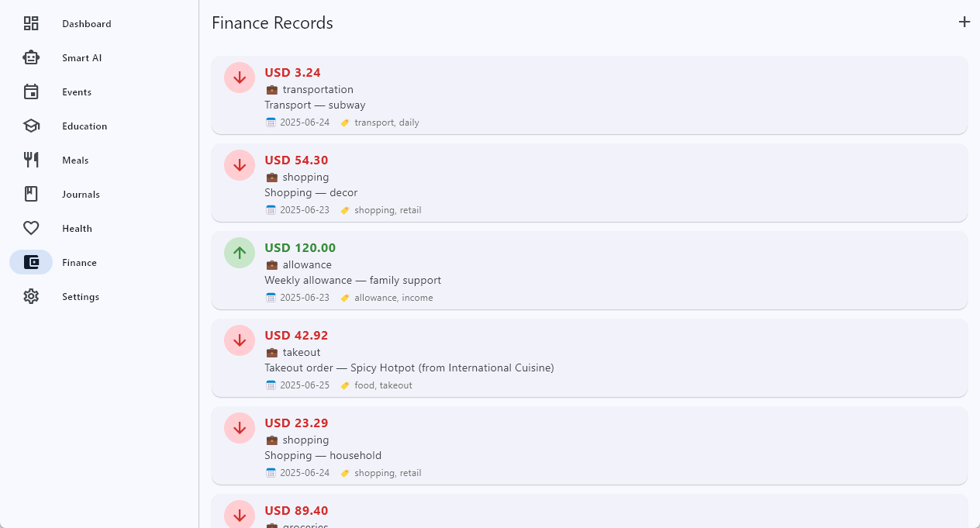The height and width of the screenshot is (528, 980).
Task: Go to the Journals menu item
Action: [x=81, y=195]
